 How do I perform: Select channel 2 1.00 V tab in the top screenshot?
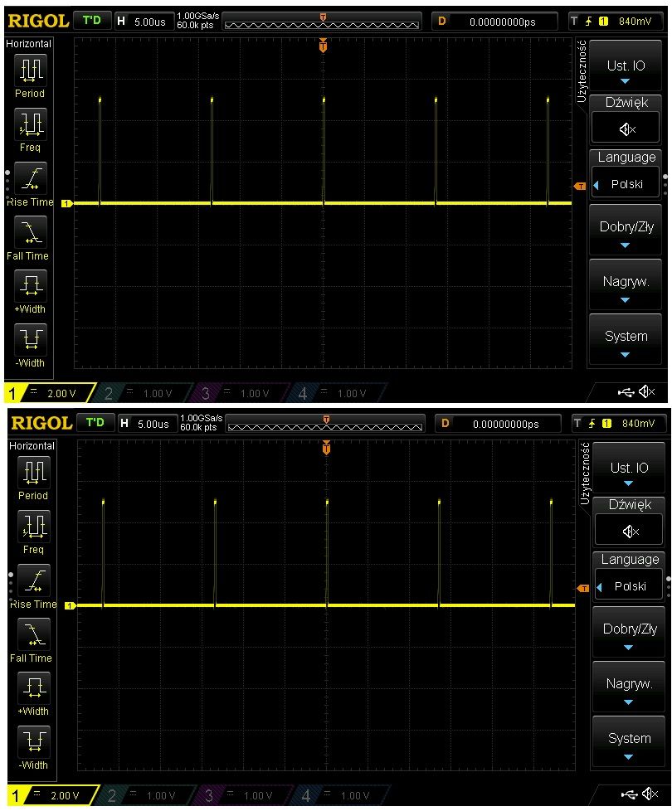[142, 393]
